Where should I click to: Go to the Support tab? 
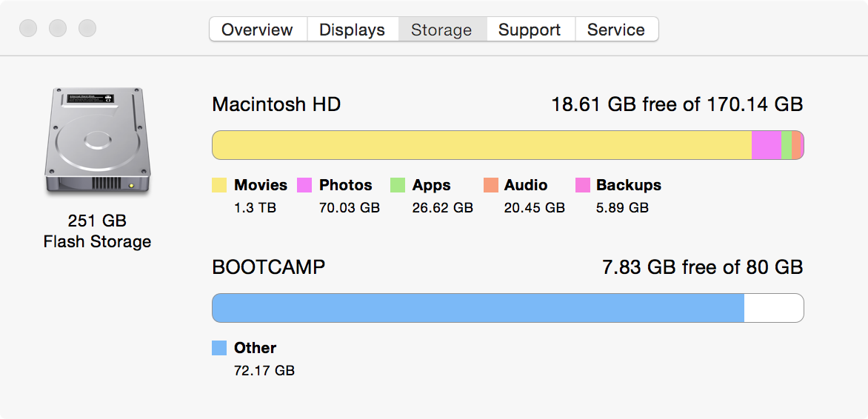click(530, 30)
